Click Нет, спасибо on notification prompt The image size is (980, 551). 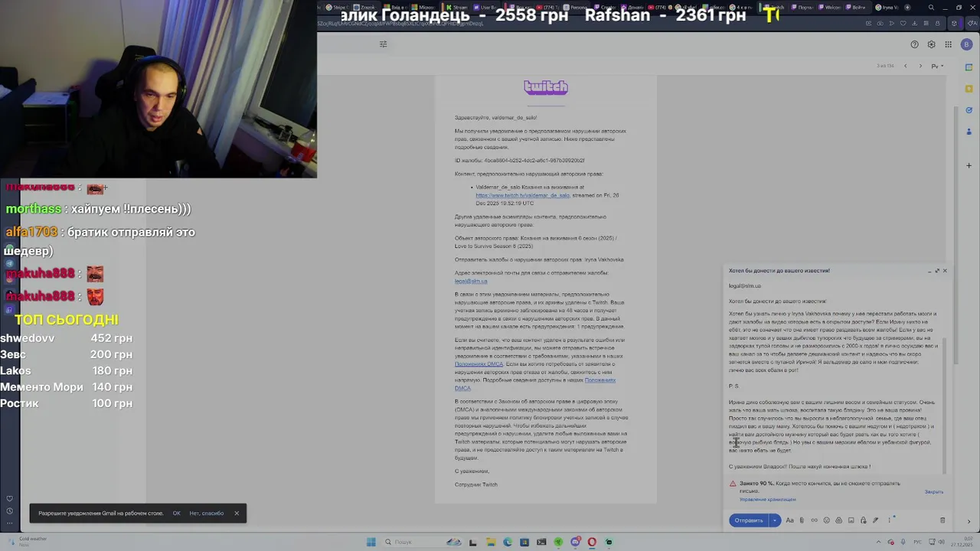coord(207,514)
